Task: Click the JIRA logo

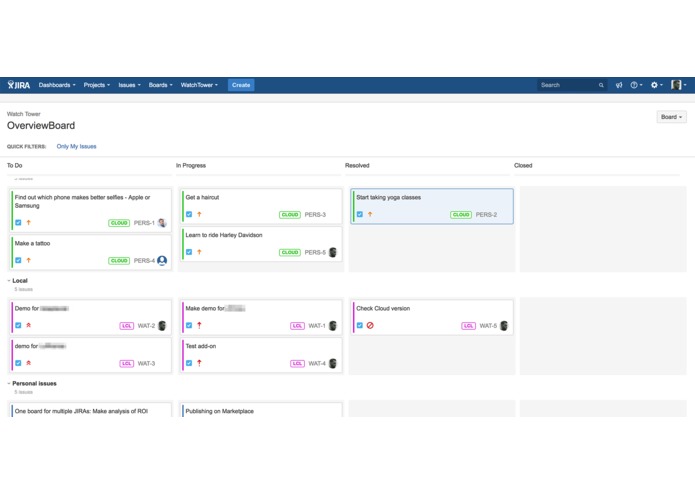Action: point(19,85)
